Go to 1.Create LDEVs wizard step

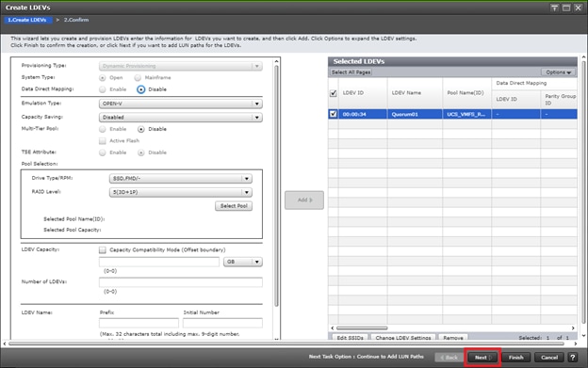[27, 20]
